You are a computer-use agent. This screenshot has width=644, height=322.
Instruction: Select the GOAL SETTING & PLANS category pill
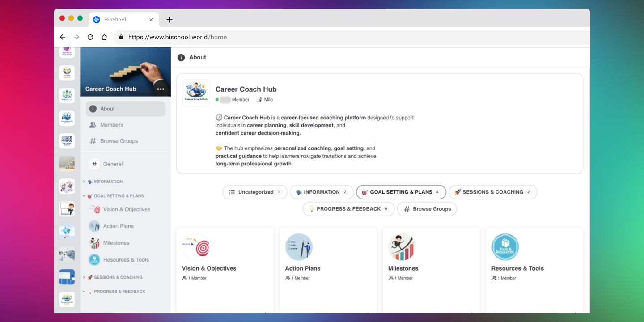tap(401, 192)
